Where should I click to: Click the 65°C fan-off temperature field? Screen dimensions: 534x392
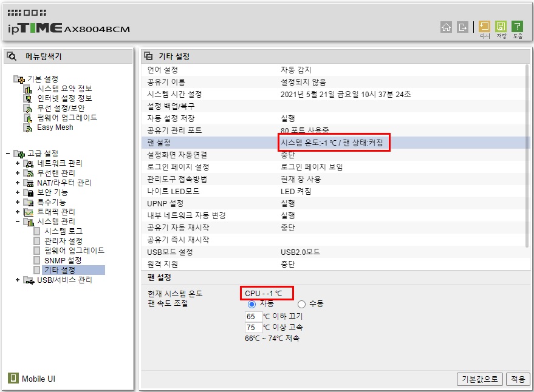pos(253,317)
